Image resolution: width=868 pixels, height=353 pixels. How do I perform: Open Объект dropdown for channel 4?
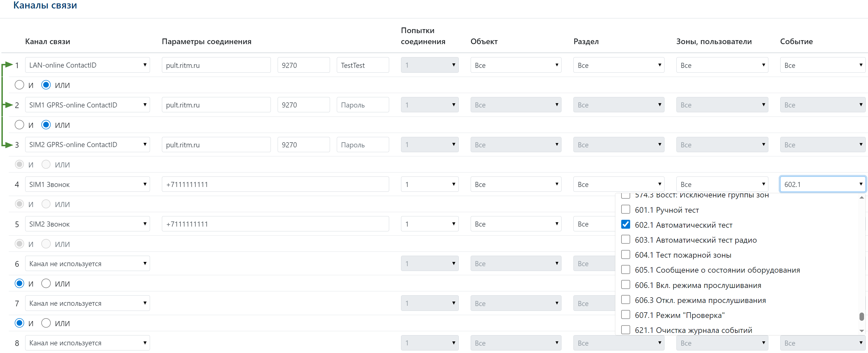pos(516,184)
